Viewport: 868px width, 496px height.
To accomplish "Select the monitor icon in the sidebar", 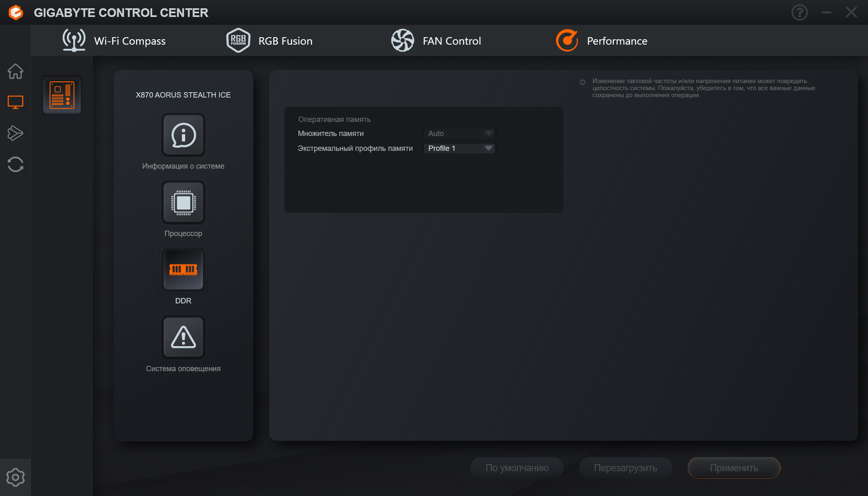I will point(15,102).
